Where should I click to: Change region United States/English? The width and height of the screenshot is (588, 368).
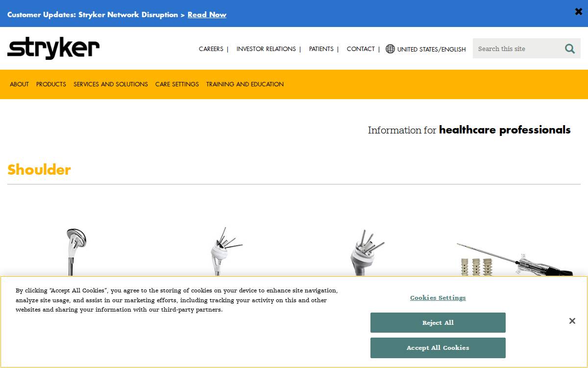pyautogui.click(x=431, y=50)
